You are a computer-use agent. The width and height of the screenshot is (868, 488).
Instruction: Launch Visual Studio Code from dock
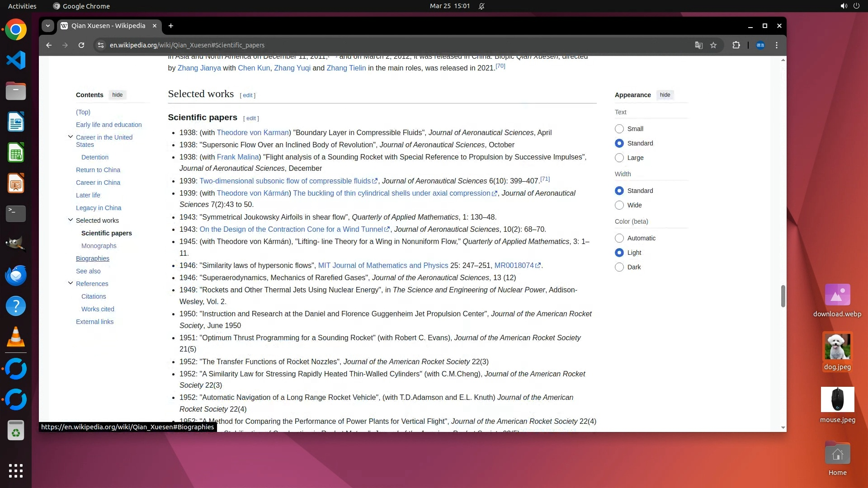[x=16, y=61]
